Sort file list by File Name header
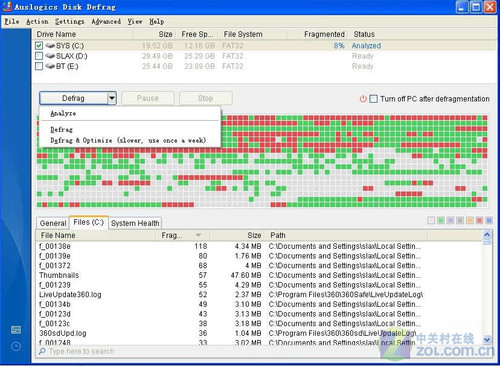 pos(96,235)
